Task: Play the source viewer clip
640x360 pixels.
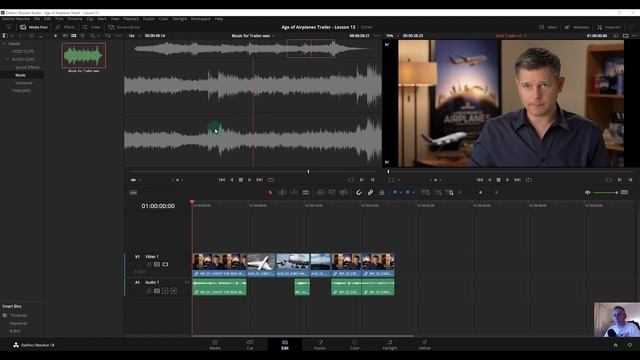Action: 250,180
